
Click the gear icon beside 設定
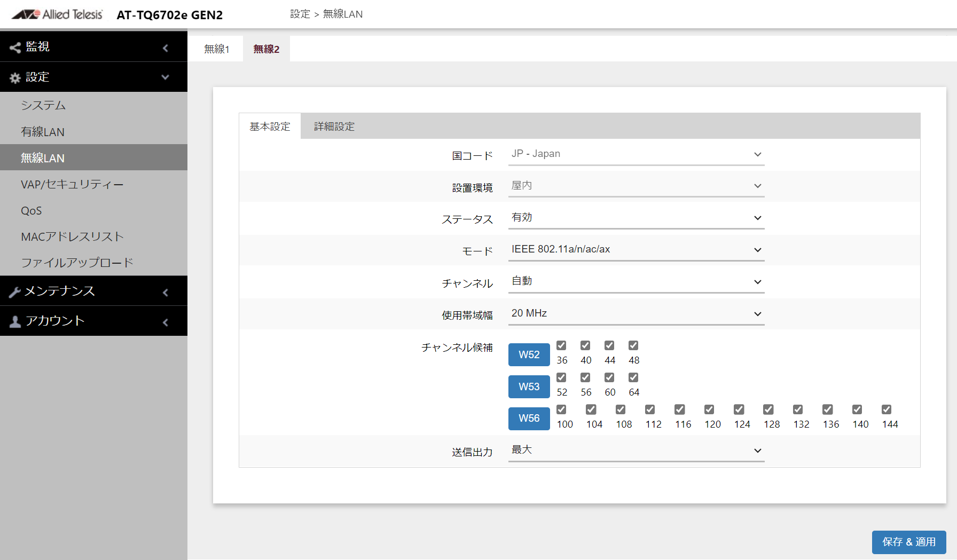(x=15, y=78)
